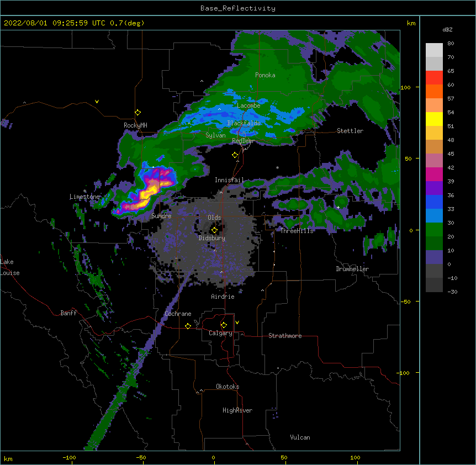Click the Base_Reflectivity title text
The image size is (476, 465).
coord(238,8)
